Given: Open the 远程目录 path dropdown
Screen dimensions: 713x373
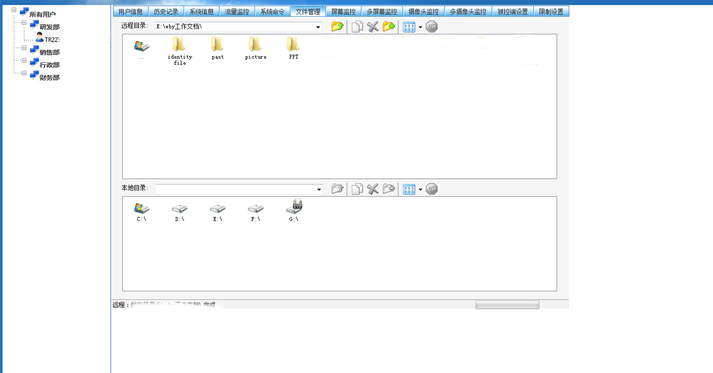Looking at the screenshot, I should click(318, 27).
